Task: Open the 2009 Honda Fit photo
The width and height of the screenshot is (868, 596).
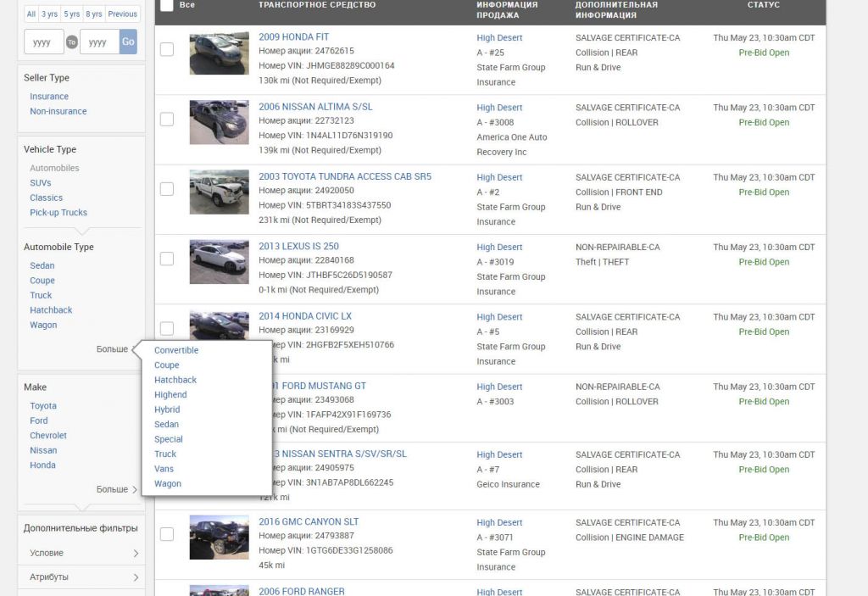Action: click(220, 53)
